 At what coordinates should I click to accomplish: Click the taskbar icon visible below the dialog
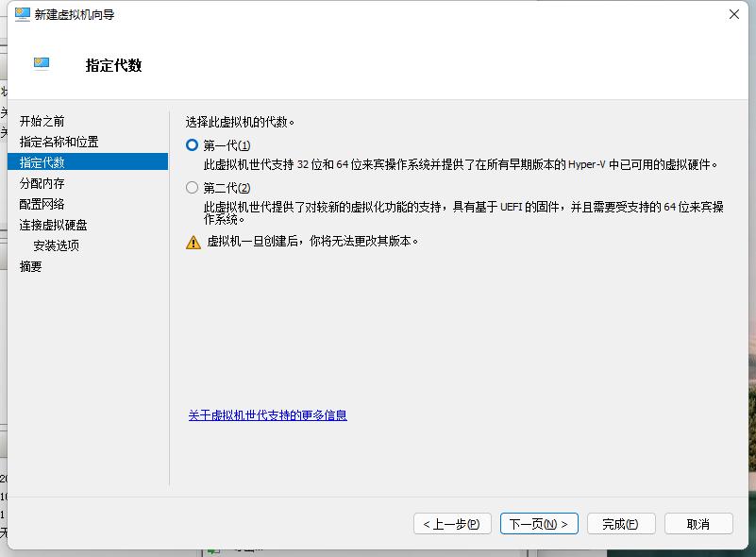point(213,549)
